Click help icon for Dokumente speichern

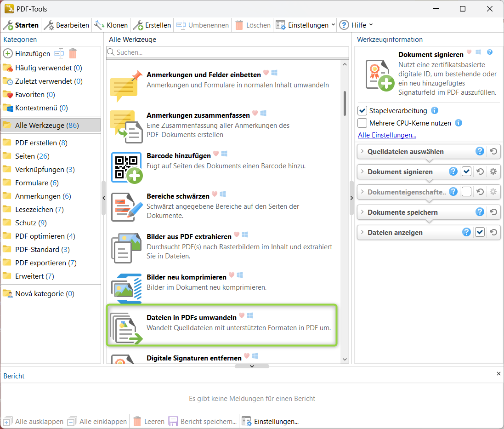click(x=480, y=212)
